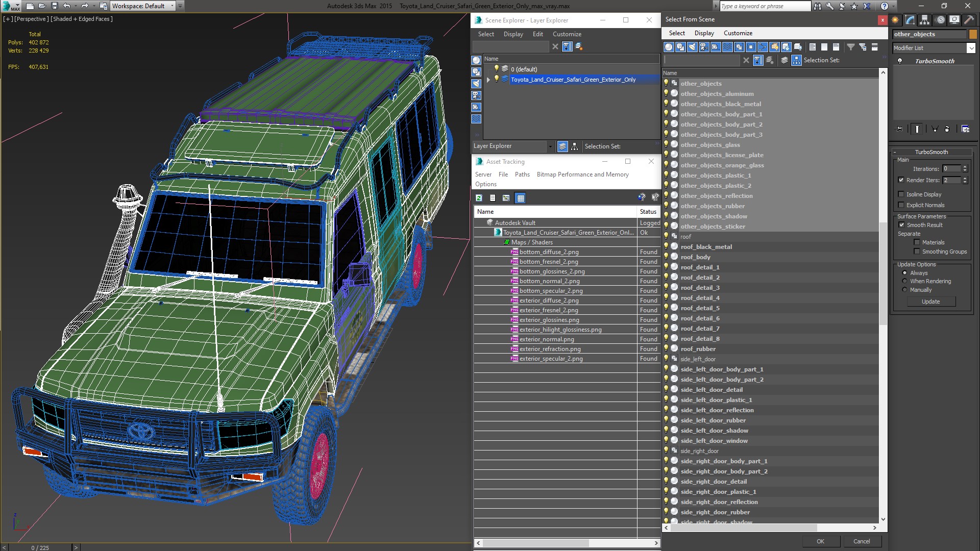This screenshot has height=551, width=980.
Task: Click Pin Stack icon below modifier stack
Action: point(899,129)
